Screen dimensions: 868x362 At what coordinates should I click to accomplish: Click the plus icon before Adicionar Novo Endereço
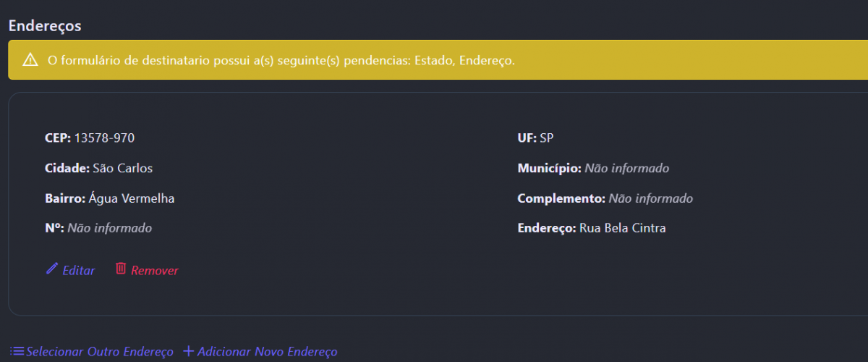point(189,352)
